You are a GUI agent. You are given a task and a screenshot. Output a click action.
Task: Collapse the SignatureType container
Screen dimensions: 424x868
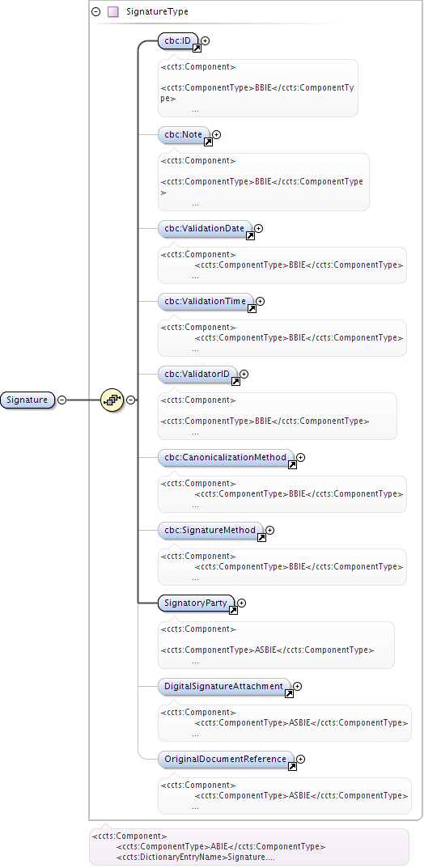[x=95, y=11]
